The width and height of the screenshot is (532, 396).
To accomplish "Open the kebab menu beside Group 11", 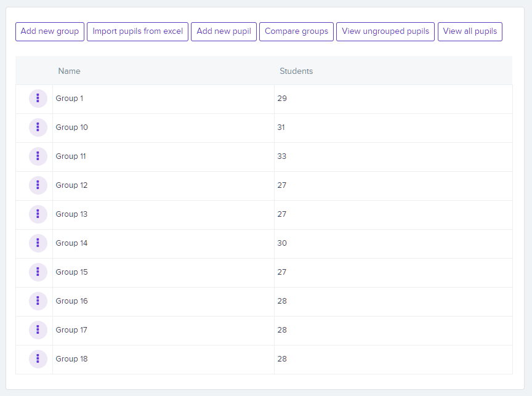I will (38, 156).
